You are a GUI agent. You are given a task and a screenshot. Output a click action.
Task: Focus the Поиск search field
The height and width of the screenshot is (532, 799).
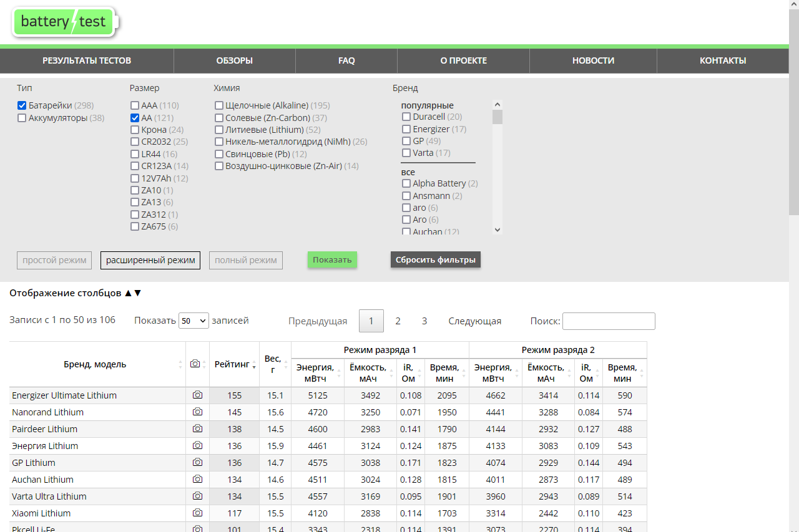click(x=609, y=321)
